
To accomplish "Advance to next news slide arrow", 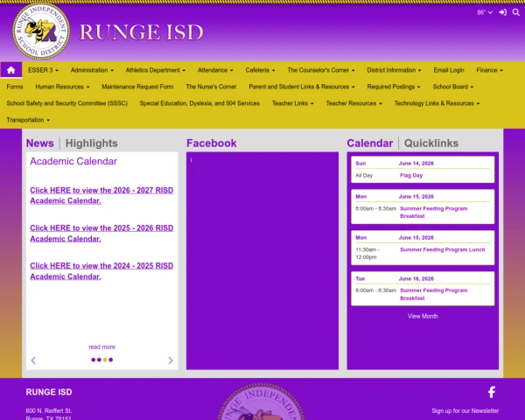I will (x=171, y=360).
